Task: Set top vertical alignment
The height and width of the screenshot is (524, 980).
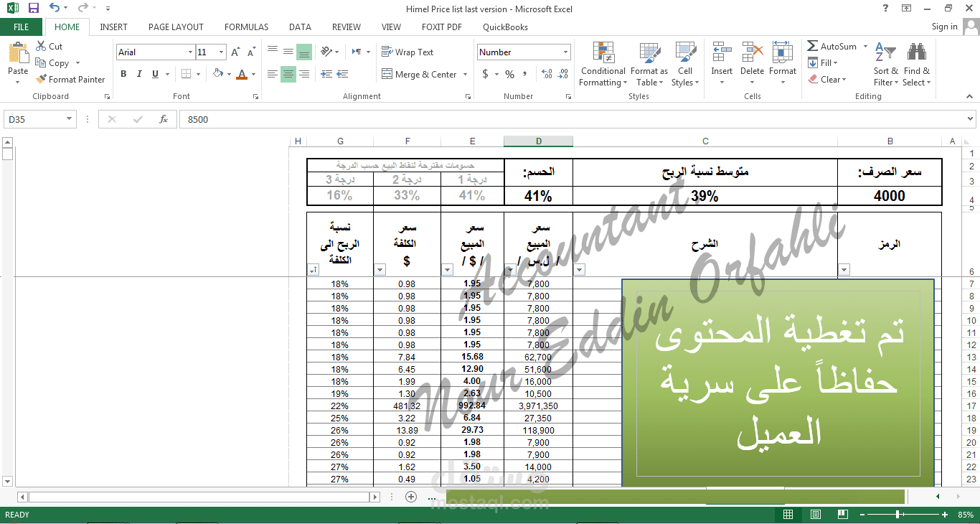Action: click(x=273, y=52)
